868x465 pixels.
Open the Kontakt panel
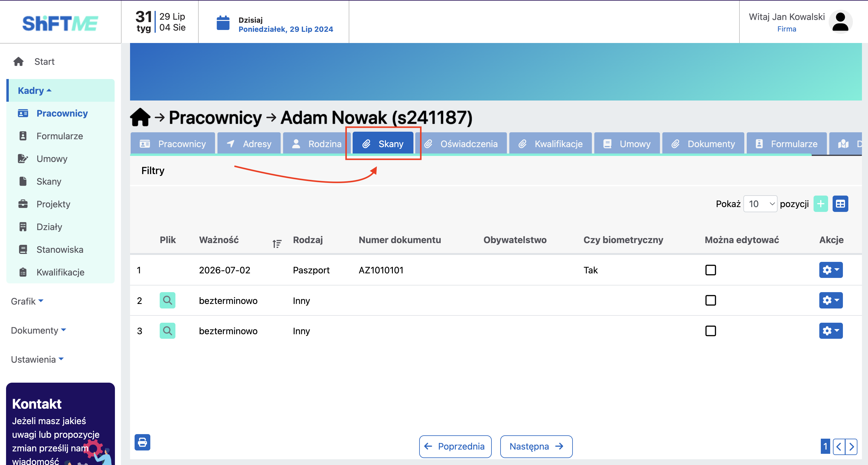coord(60,424)
